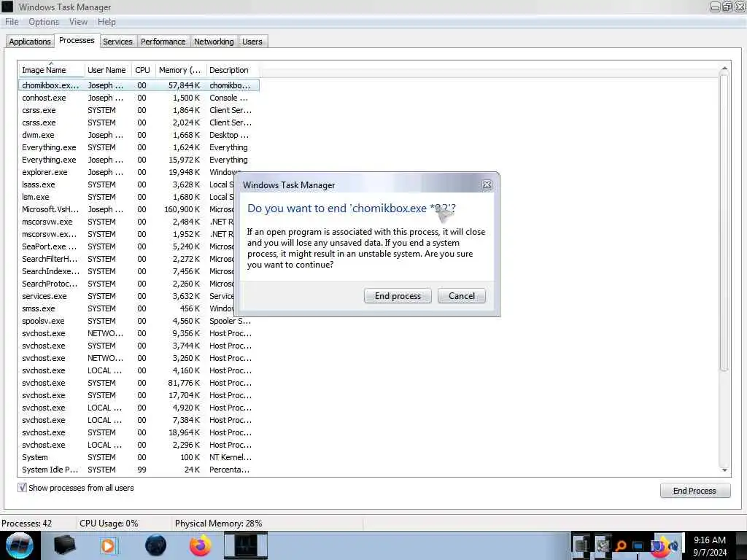Switch to the Users tab
Image resolution: width=747 pixels, height=560 pixels.
252,42
